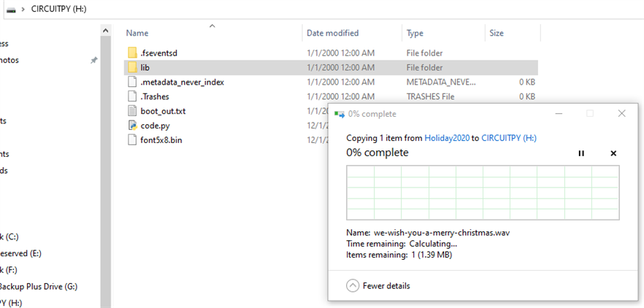The width and height of the screenshot is (644, 308).
Task: Select the .metadata_never_index file icon
Action: (x=132, y=82)
